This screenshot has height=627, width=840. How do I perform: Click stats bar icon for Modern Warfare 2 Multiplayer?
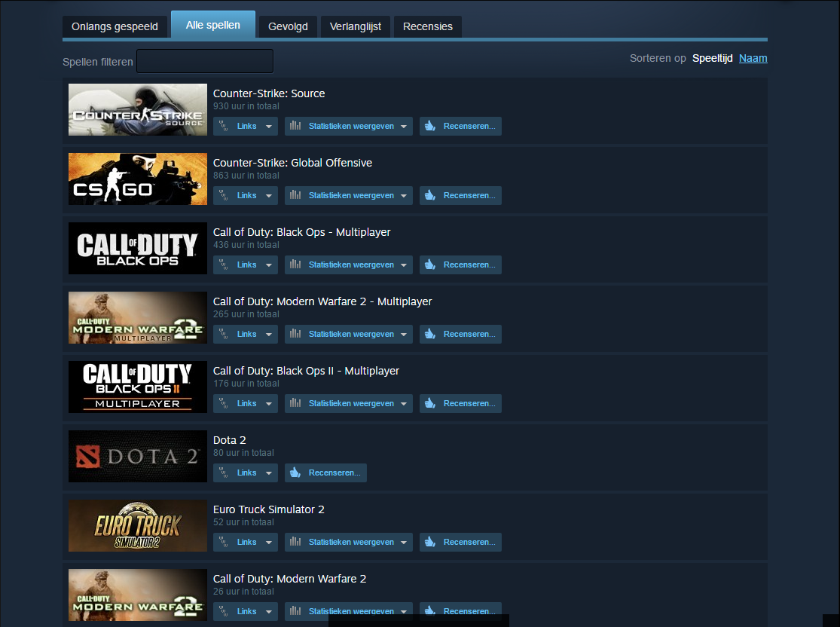tap(295, 335)
